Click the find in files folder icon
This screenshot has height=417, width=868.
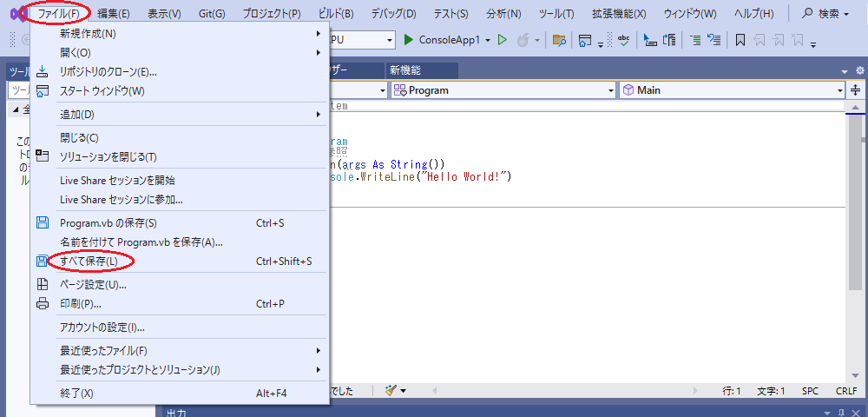point(559,40)
